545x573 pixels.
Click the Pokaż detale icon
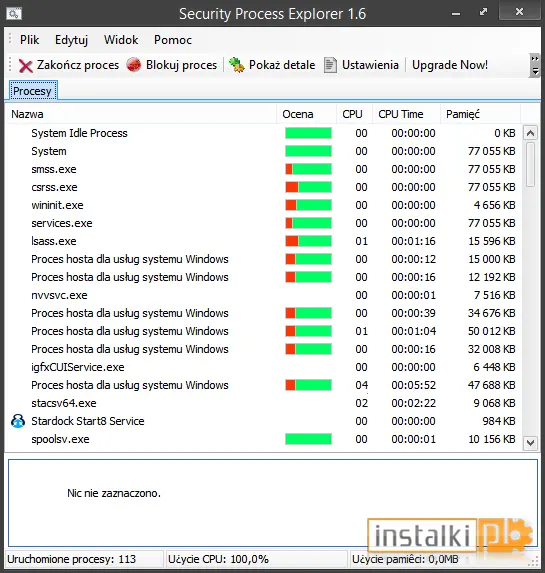coord(236,65)
